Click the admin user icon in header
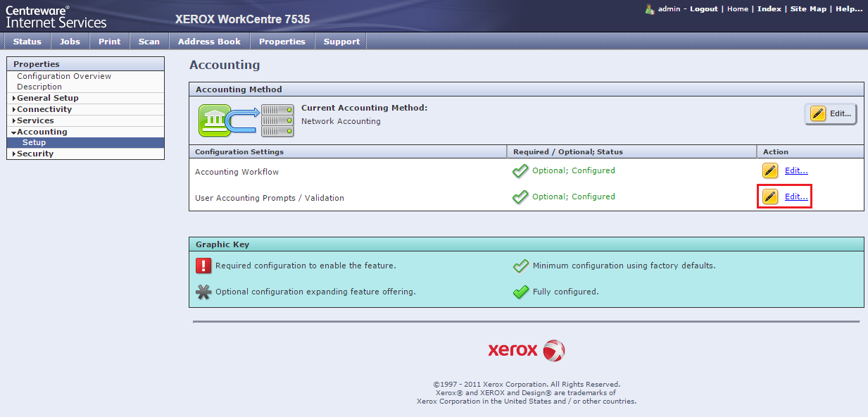868x417 pixels. 650,9
